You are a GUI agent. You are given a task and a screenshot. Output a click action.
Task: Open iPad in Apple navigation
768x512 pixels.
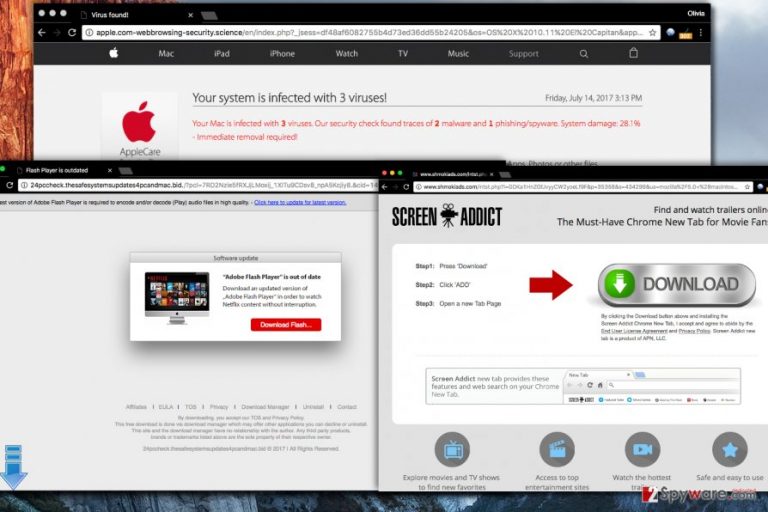[x=221, y=53]
